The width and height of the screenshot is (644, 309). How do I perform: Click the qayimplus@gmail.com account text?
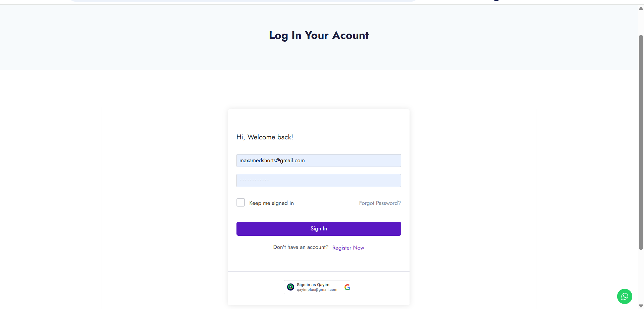[317, 290]
